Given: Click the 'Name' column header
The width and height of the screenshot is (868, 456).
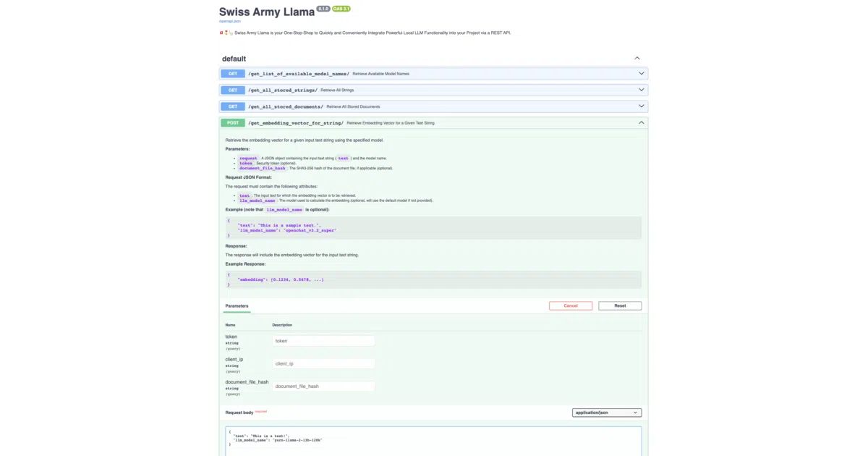Looking at the screenshot, I should coord(230,325).
